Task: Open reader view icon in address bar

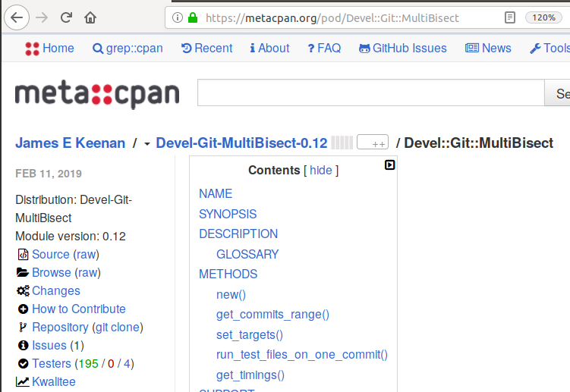Action: pyautogui.click(x=510, y=17)
